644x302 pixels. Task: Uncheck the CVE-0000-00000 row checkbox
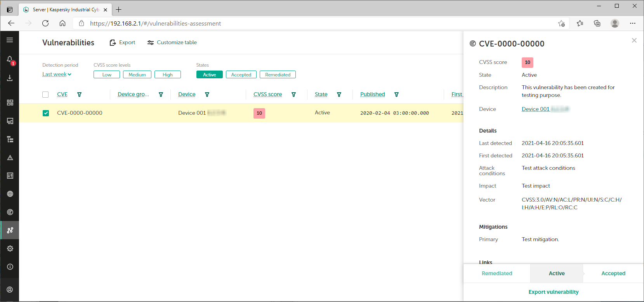tap(46, 113)
